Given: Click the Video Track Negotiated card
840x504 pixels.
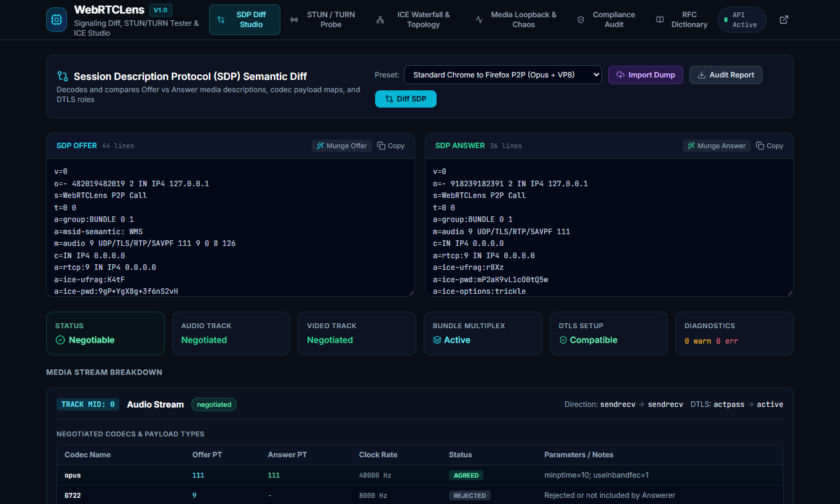Looking at the screenshot, I should pos(357,333).
